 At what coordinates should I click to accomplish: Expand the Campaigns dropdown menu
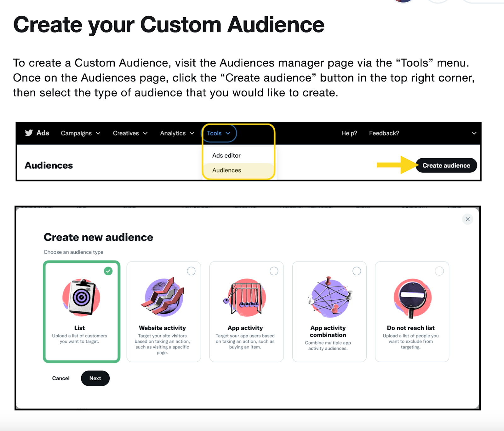[x=81, y=133]
